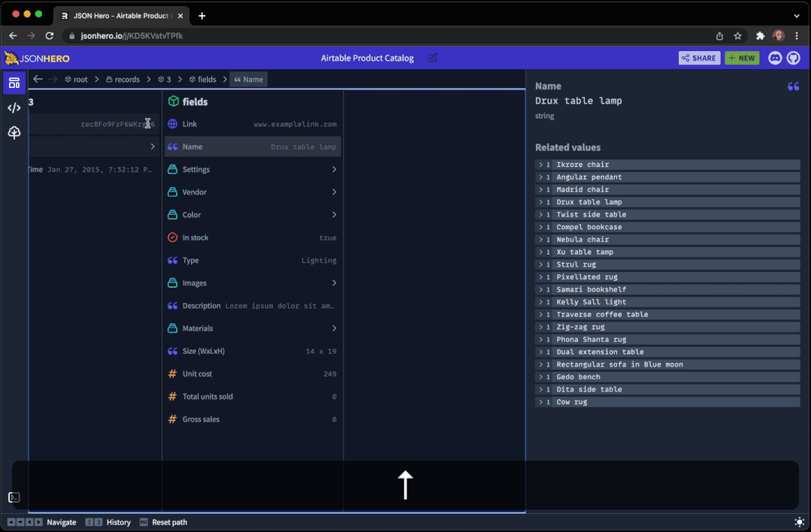Select records in the breadcrumb path

point(123,79)
